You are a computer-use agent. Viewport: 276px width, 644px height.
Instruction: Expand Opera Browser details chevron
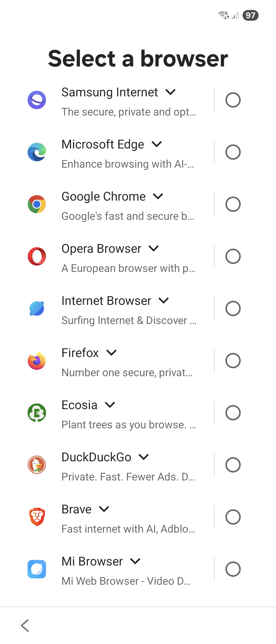[154, 248]
